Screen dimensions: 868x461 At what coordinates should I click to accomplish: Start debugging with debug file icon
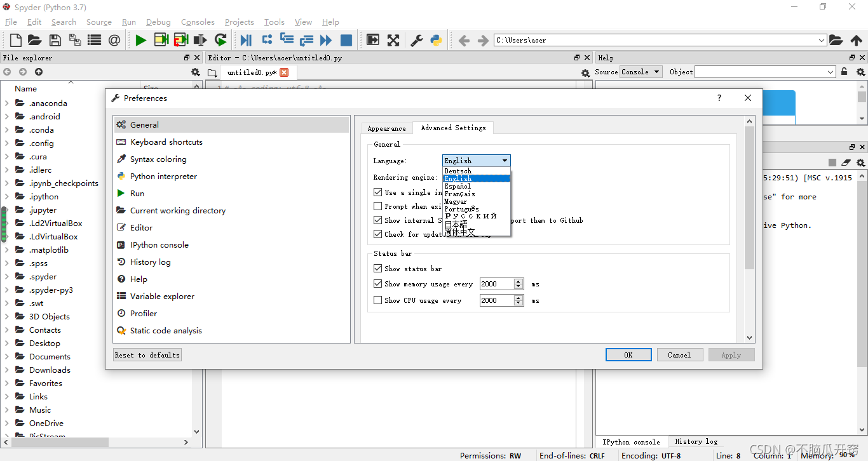246,40
